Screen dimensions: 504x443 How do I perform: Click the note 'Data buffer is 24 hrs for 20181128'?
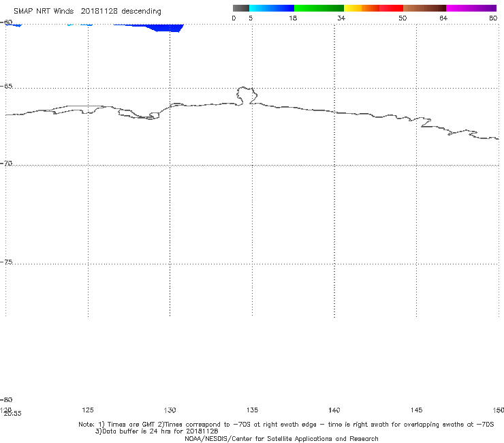[x=157, y=431]
